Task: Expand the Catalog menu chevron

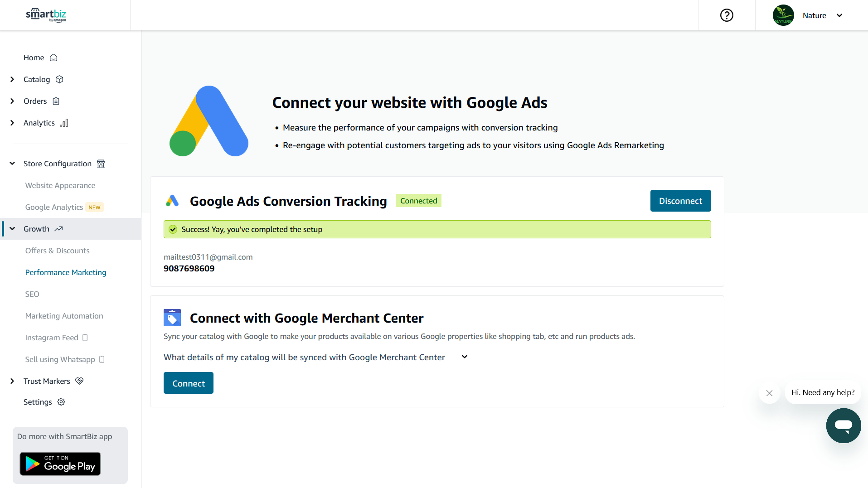Action: point(12,79)
